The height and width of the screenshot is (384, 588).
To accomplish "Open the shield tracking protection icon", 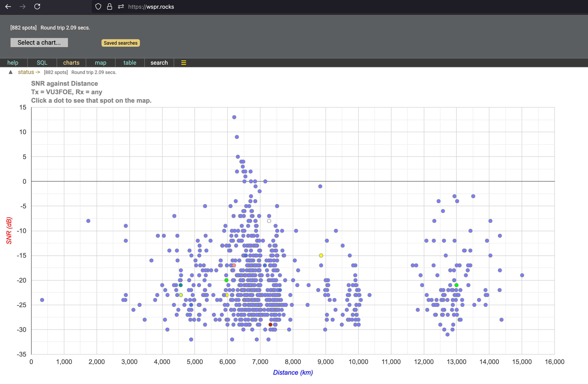I will coord(98,7).
